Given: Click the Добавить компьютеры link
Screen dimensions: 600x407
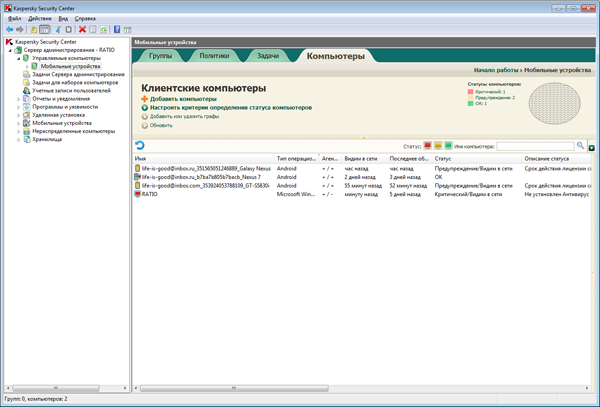Looking at the screenshot, I should pyautogui.click(x=183, y=99).
